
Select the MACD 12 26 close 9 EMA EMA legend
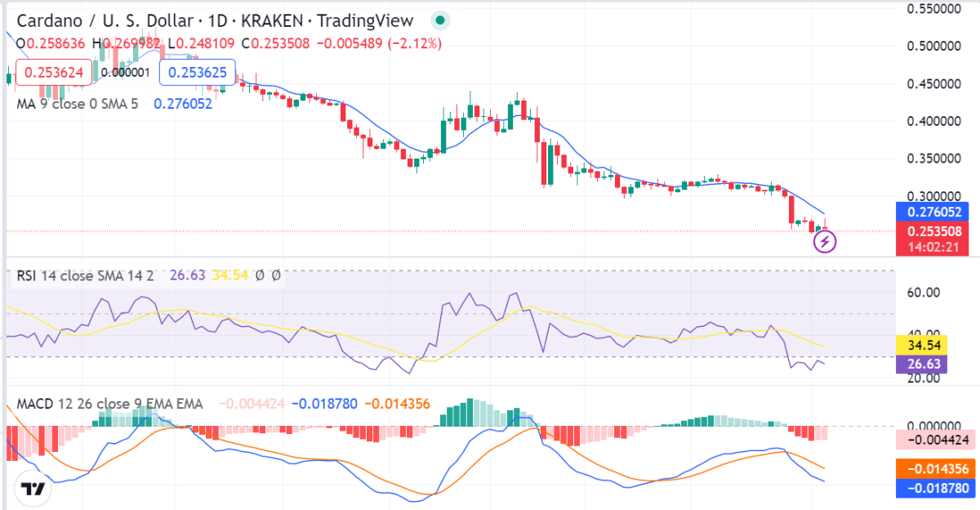tap(109, 404)
